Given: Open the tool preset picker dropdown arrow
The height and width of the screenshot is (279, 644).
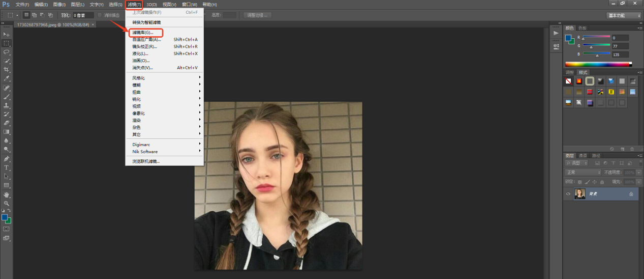Looking at the screenshot, I should [17, 15].
